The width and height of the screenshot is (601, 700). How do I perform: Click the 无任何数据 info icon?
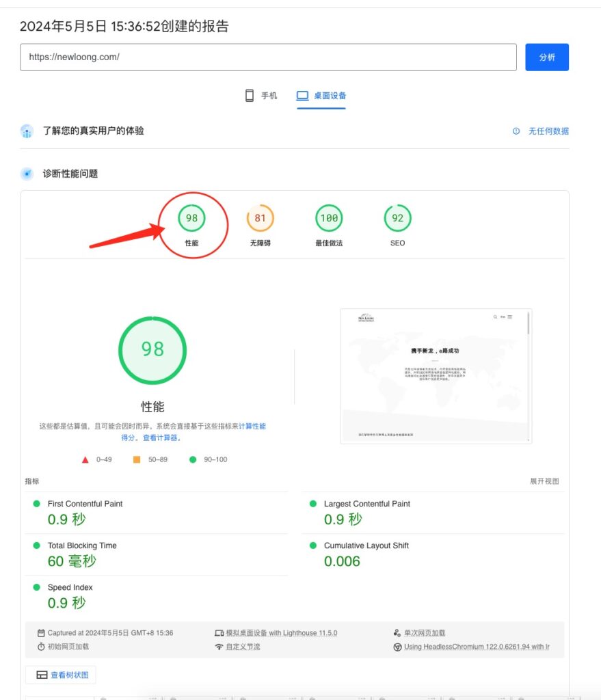point(516,131)
